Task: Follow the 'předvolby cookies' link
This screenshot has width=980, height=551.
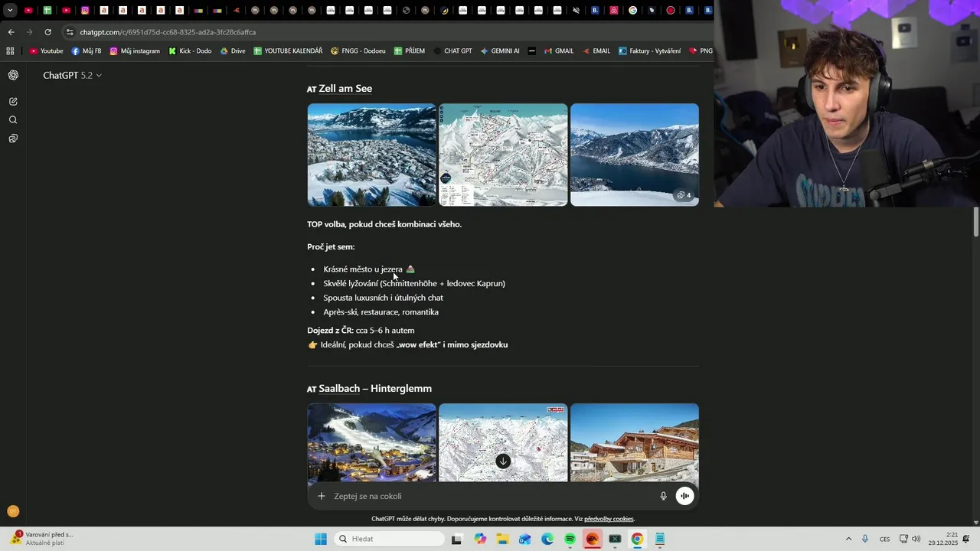Action: point(609,519)
